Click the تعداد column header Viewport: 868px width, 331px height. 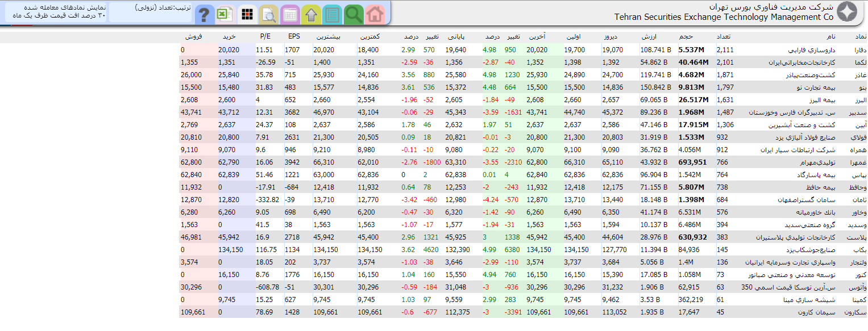721,37
